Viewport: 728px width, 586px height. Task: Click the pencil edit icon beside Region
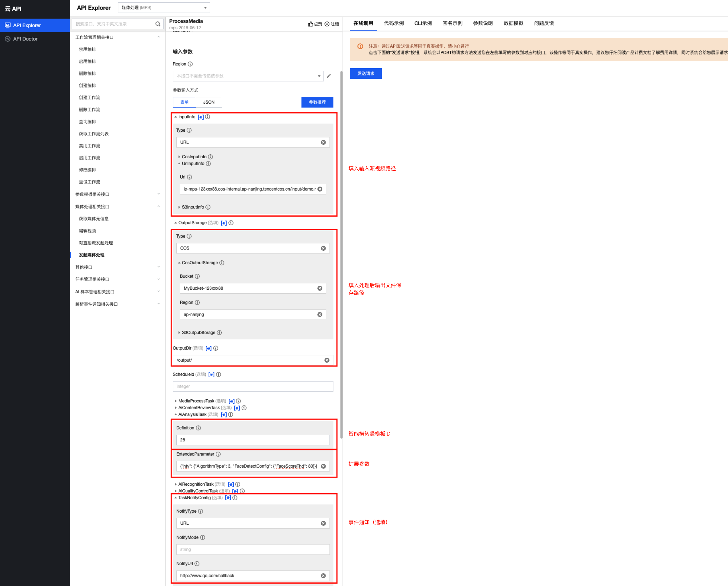click(329, 76)
